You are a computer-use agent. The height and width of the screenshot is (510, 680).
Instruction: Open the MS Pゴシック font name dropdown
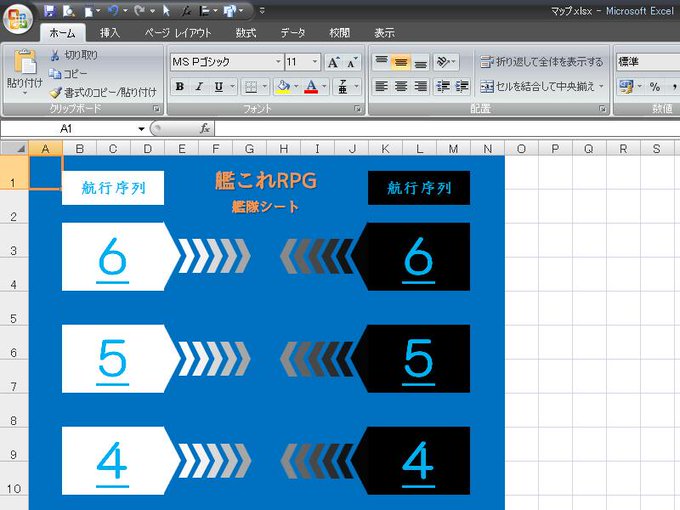point(278,62)
